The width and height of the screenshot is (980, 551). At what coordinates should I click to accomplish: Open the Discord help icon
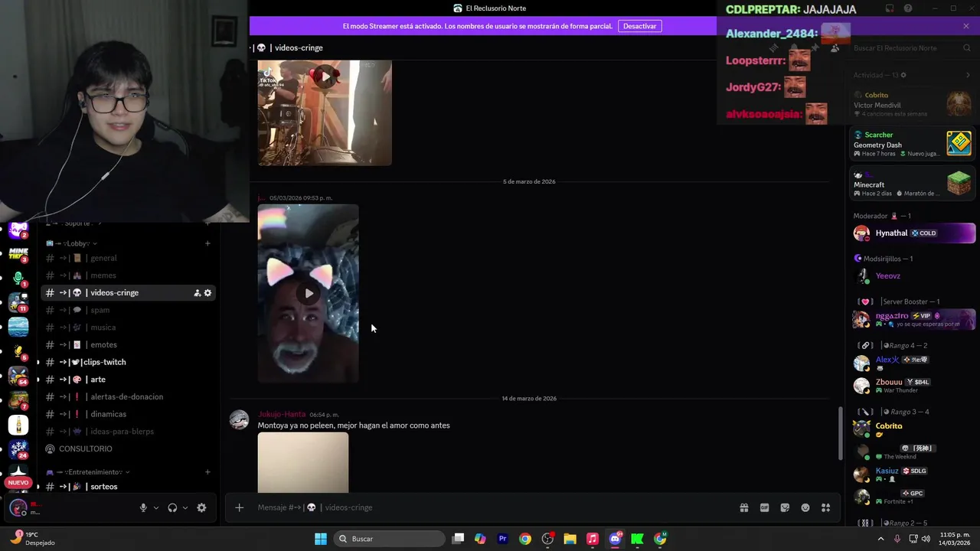click(908, 8)
